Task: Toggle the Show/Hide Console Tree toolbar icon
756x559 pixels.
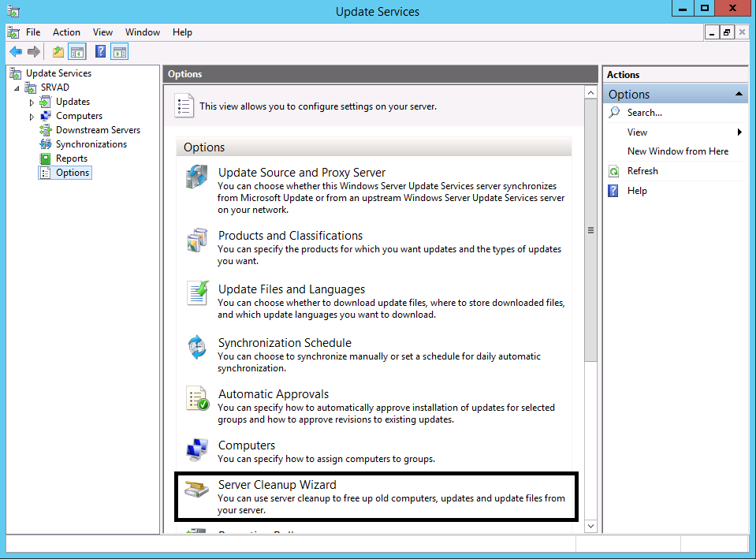Action: coord(77,51)
